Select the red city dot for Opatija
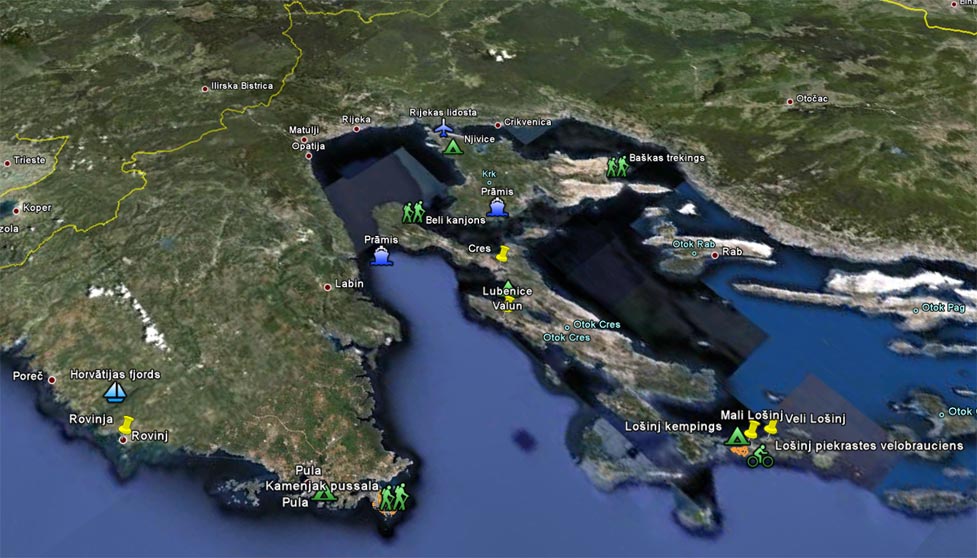 click(308, 156)
